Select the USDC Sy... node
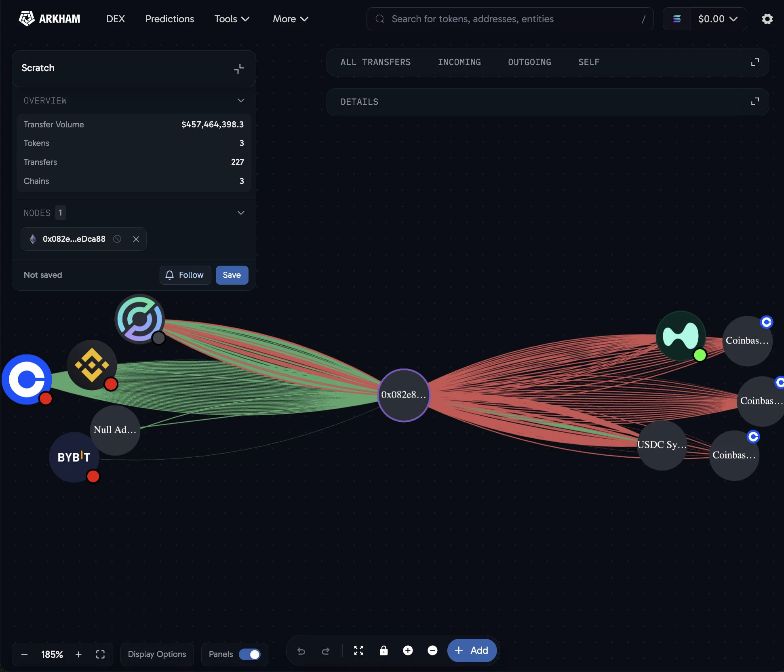 pyautogui.click(x=662, y=445)
